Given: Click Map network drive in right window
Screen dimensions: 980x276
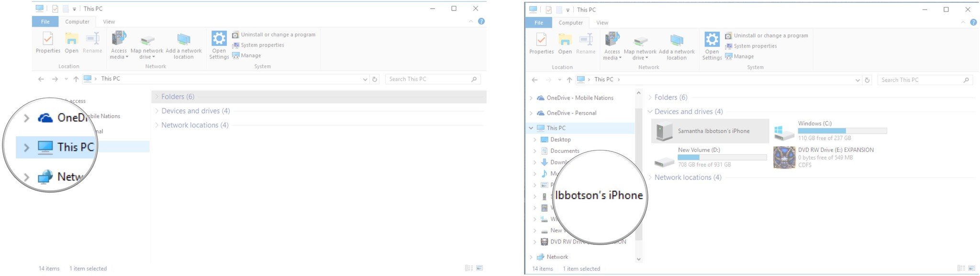Looking at the screenshot, I should 640,47.
